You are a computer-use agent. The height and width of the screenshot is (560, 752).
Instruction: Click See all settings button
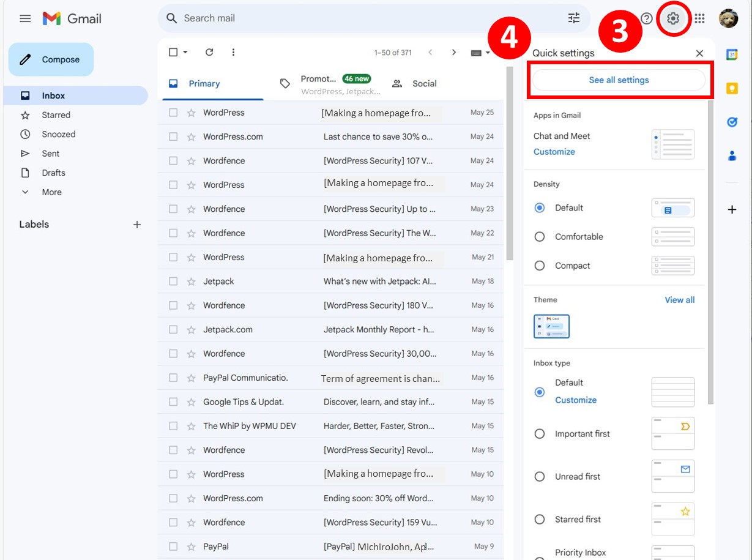[x=619, y=80]
